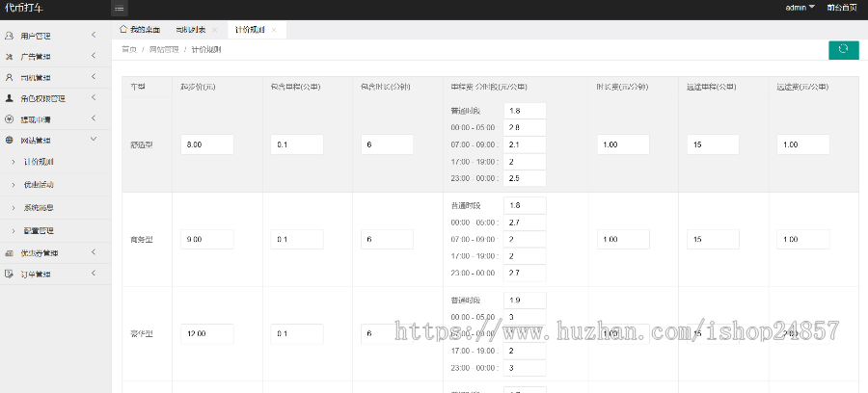This screenshot has width=868, height=393.
Task: Click the 舒适型 包含时长 field
Action: tap(387, 144)
